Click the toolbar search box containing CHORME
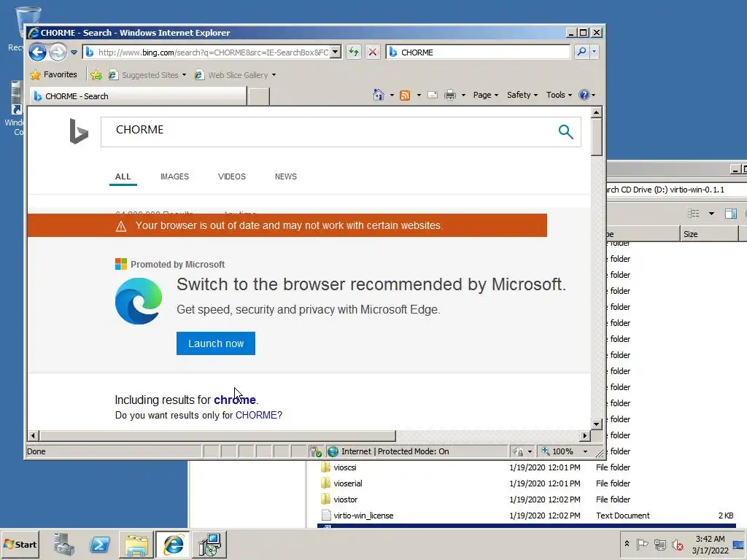Screen dimensions: 747x560 tap(478, 52)
